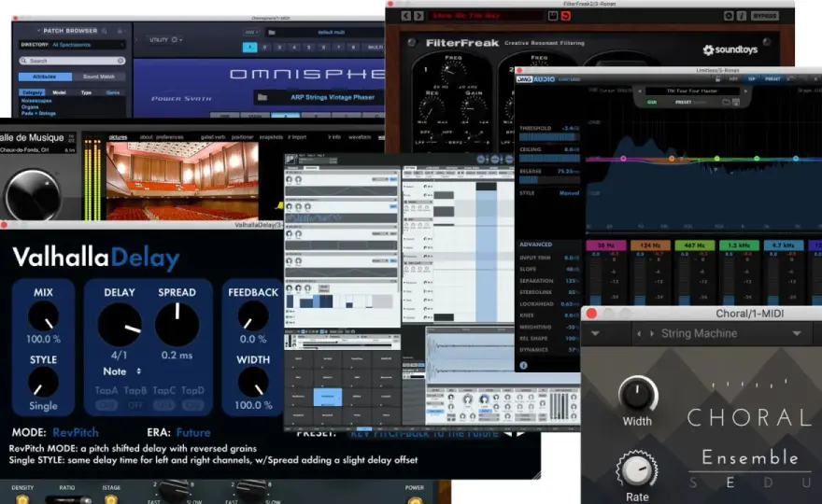The height and width of the screenshot is (504, 822).
Task: Click the Style knob in ValhallaDelay
Action: pyautogui.click(x=43, y=382)
